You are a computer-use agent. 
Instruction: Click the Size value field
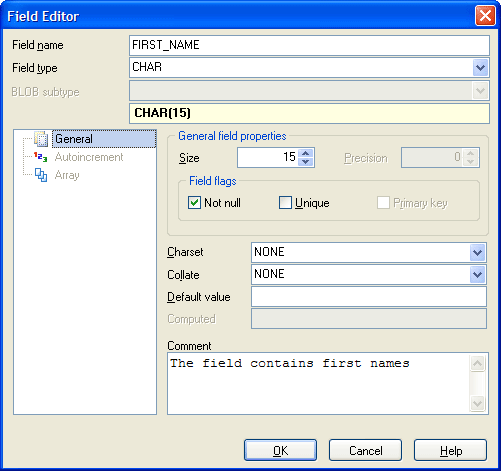coord(268,157)
